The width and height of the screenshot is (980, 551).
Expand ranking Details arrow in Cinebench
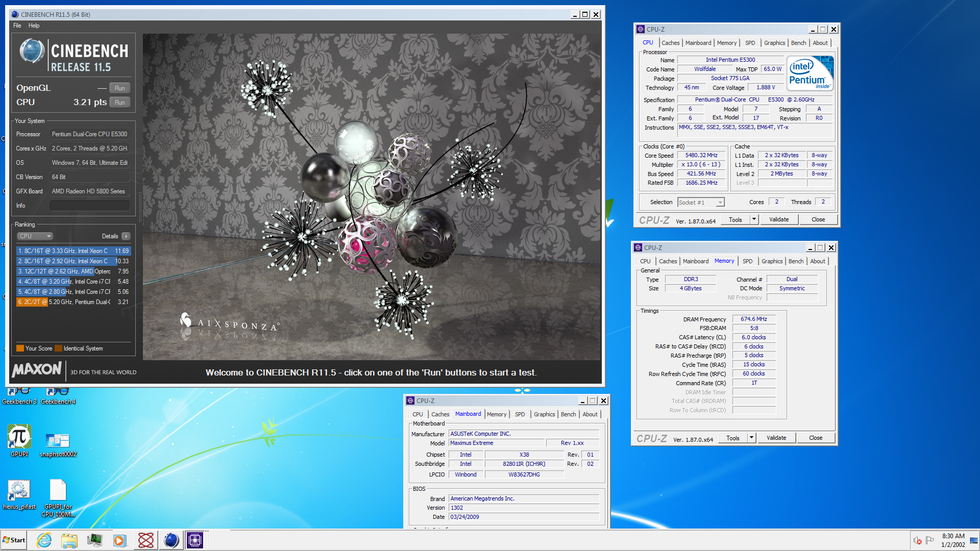(126, 236)
